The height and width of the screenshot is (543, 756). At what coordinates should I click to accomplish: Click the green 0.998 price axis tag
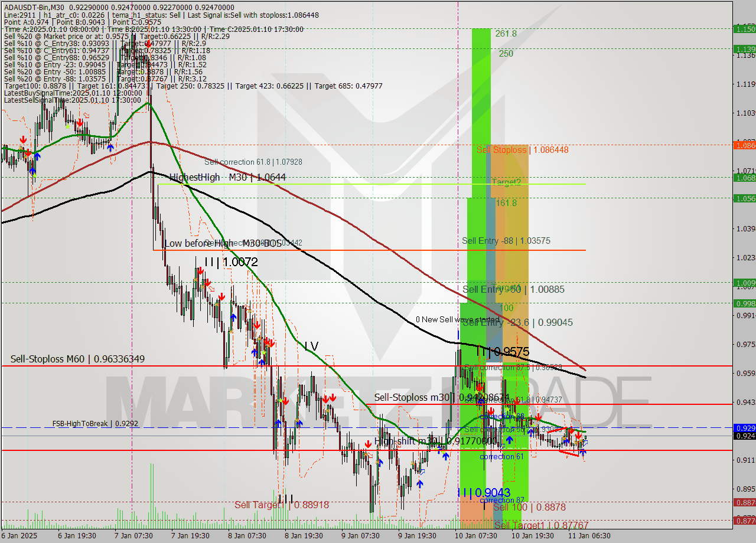click(744, 303)
